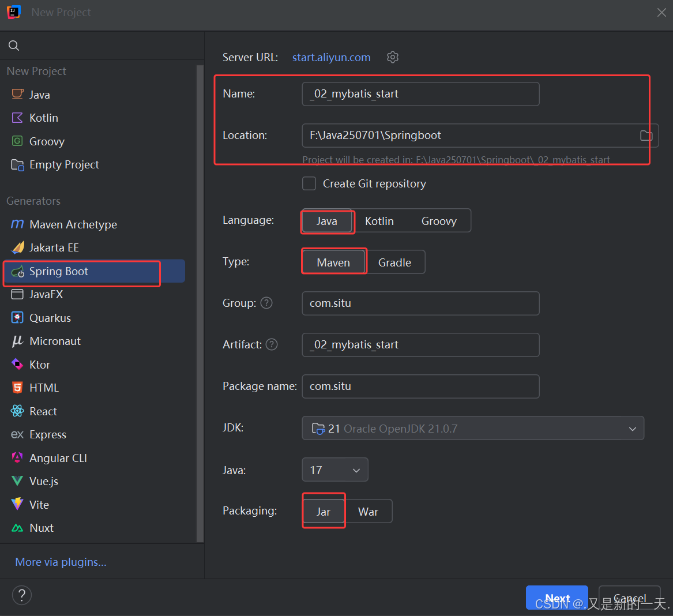Open More via plugins link

61,562
